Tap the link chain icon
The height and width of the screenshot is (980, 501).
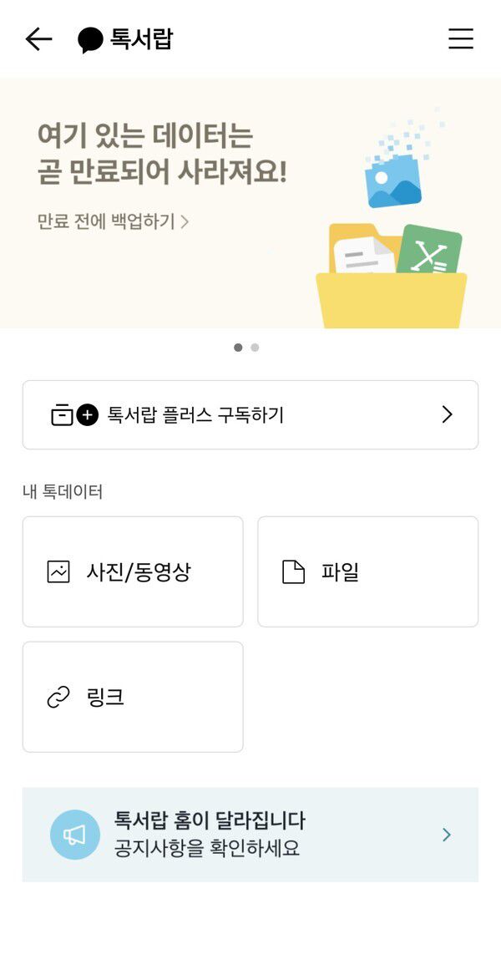(58, 698)
